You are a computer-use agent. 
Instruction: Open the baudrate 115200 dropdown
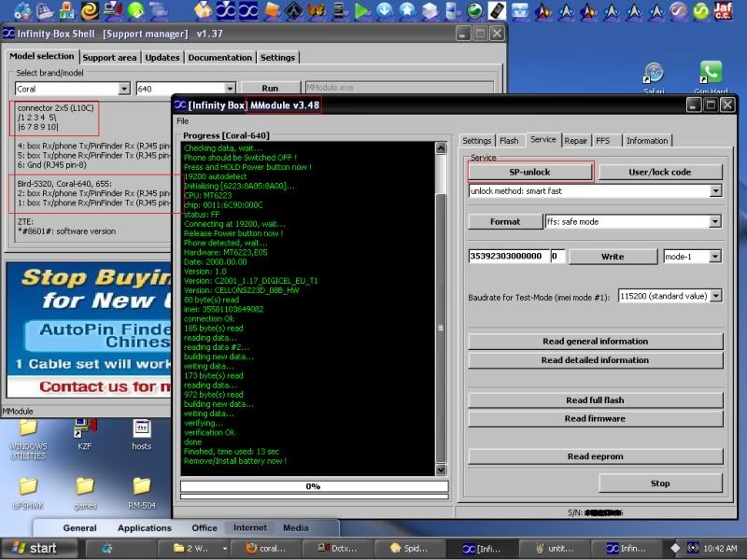(x=715, y=296)
